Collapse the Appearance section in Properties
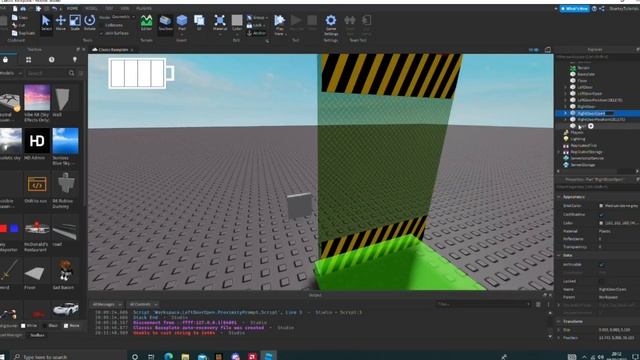 559,197
